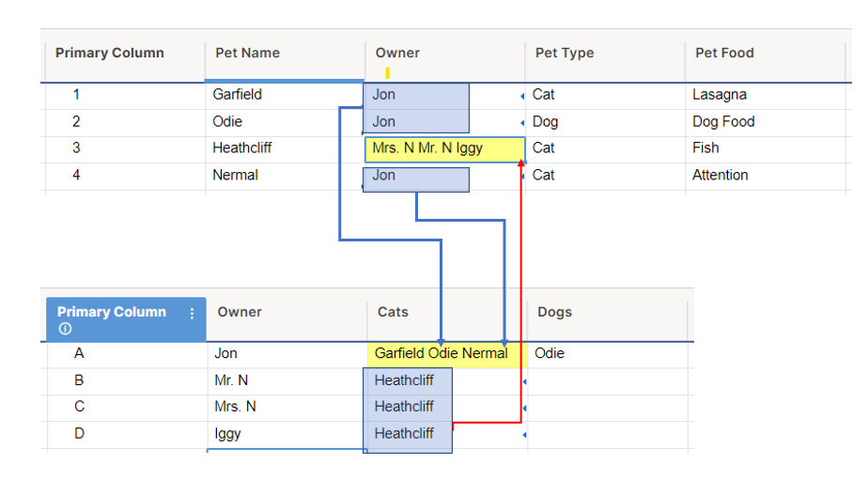This screenshot has height=496, width=868.
Task: Click the cell link arrow on Garfield row
Action: pyautogui.click(x=522, y=97)
